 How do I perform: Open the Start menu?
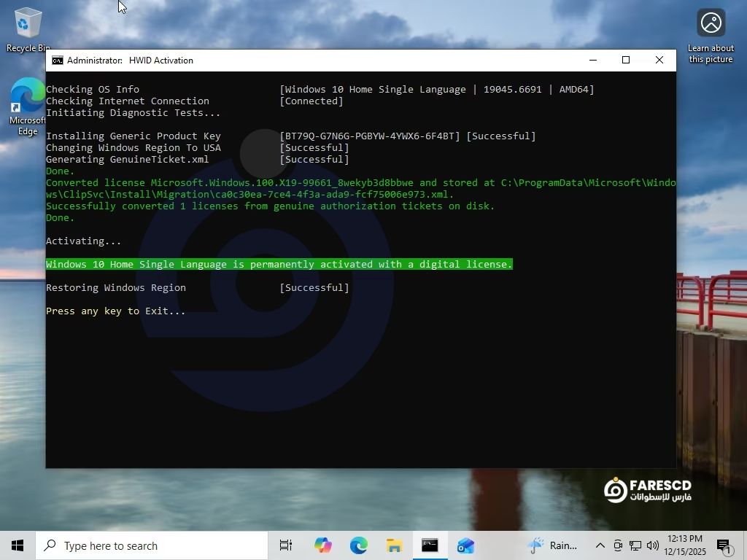tap(18, 545)
